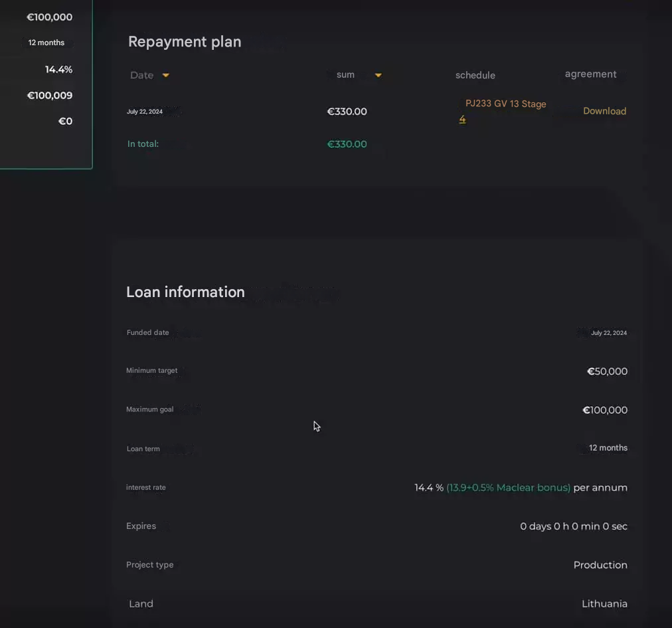Viewport: 672px width, 628px height.
Task: Download the agreement document
Action: (604, 111)
